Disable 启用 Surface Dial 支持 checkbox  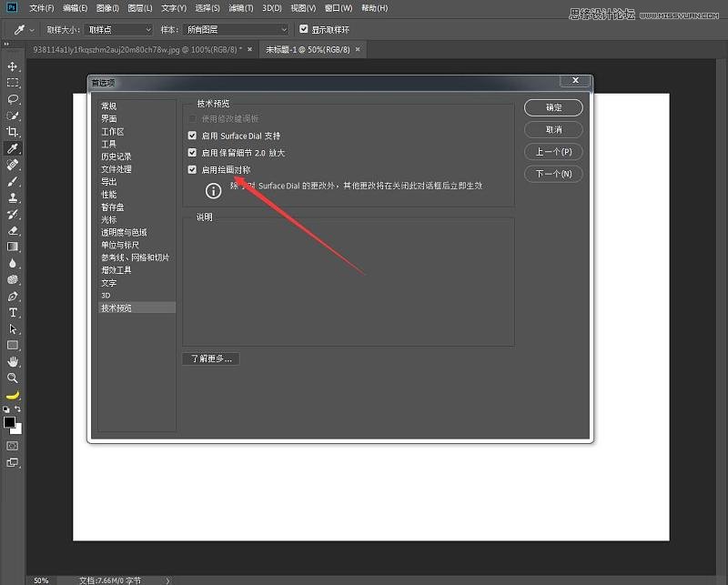coord(192,135)
